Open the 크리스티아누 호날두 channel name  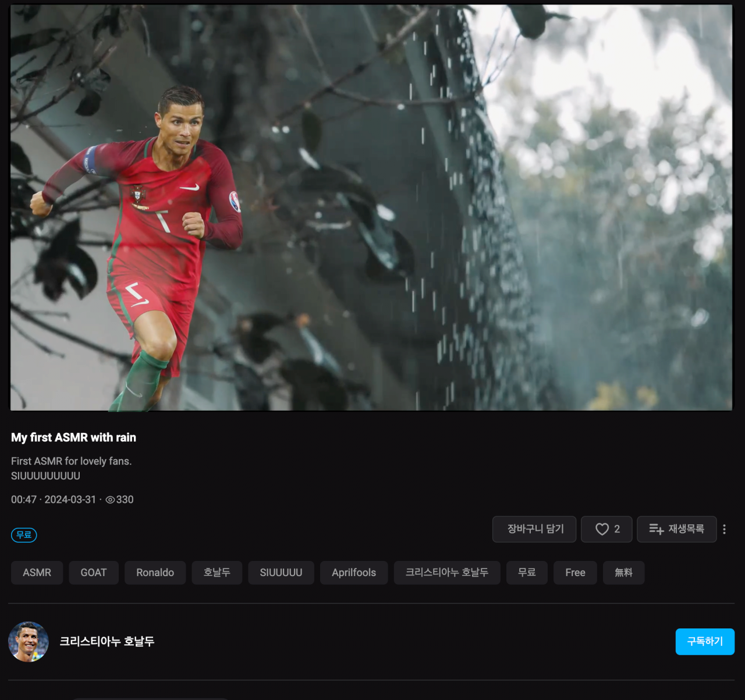pos(107,641)
